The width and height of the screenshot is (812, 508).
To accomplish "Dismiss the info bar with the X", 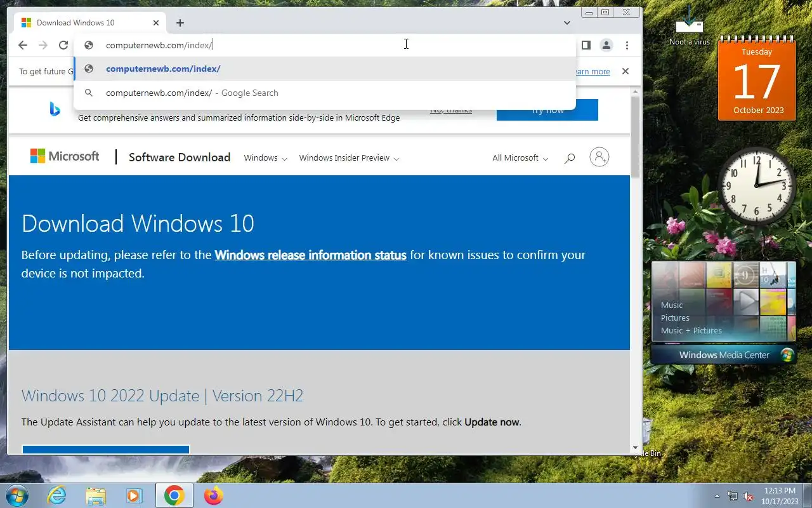I will (625, 71).
